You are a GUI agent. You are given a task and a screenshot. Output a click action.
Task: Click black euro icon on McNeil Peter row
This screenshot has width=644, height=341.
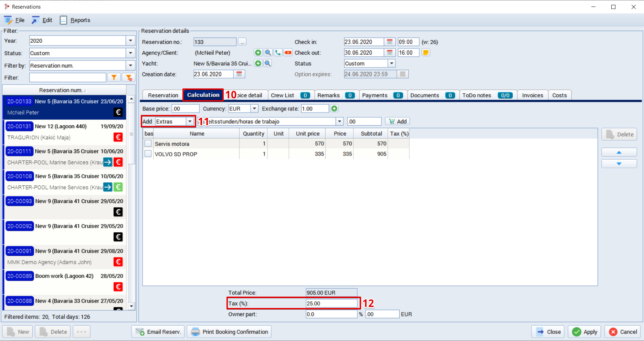pos(118,112)
